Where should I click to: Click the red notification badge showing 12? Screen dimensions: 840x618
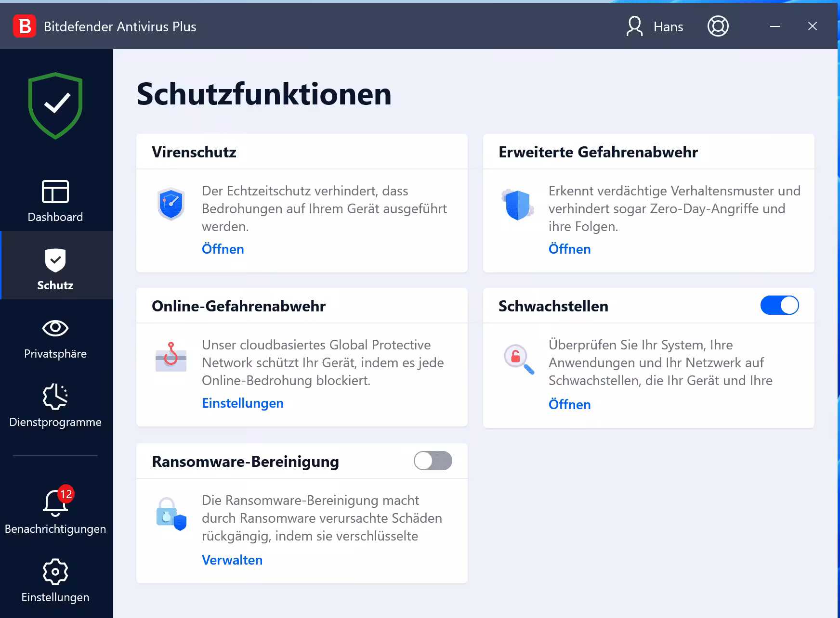click(66, 493)
